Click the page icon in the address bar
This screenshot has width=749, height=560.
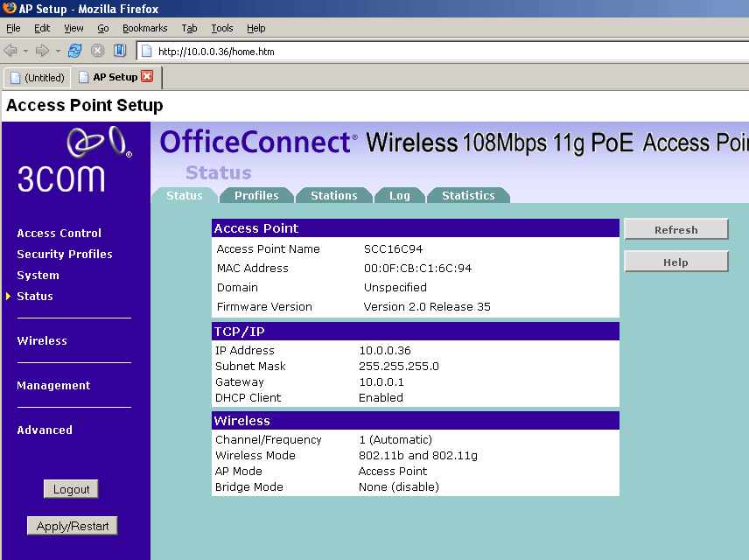pos(147,51)
